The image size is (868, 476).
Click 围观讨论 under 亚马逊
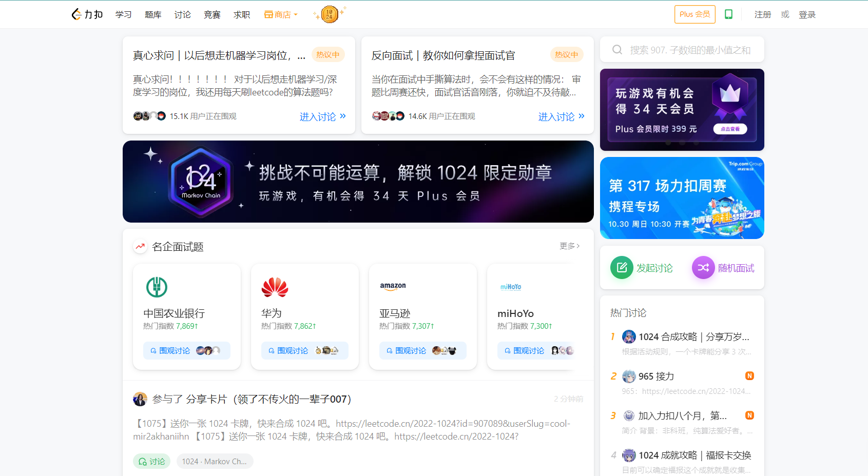pyautogui.click(x=423, y=350)
